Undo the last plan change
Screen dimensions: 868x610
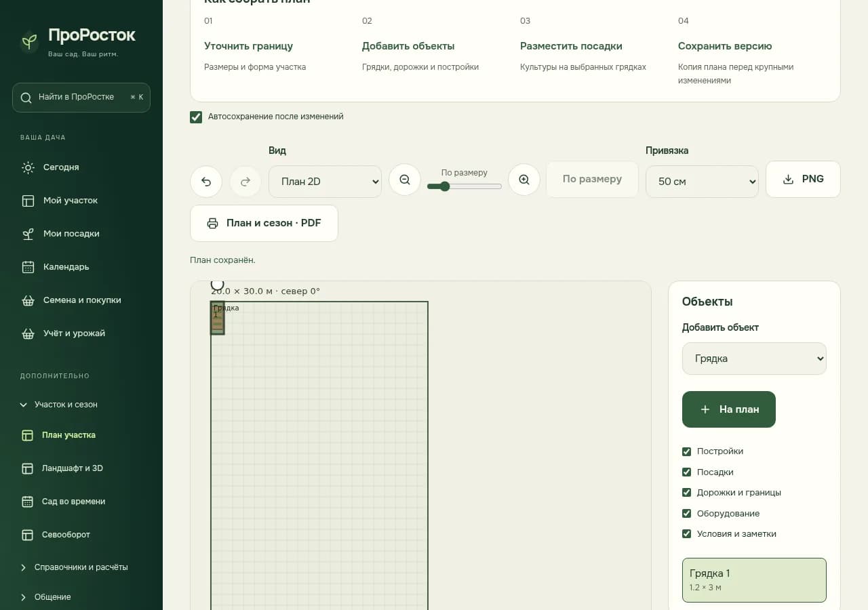[x=206, y=182]
